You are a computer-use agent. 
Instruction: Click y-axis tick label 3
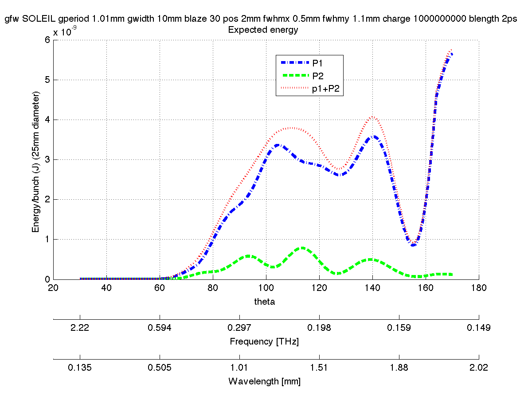pyautogui.click(x=47, y=159)
